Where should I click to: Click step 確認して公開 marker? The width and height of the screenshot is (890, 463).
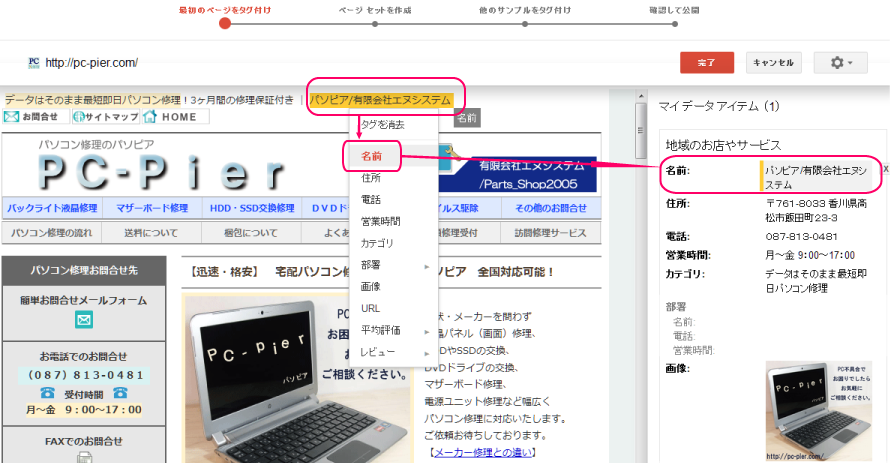(x=674, y=24)
